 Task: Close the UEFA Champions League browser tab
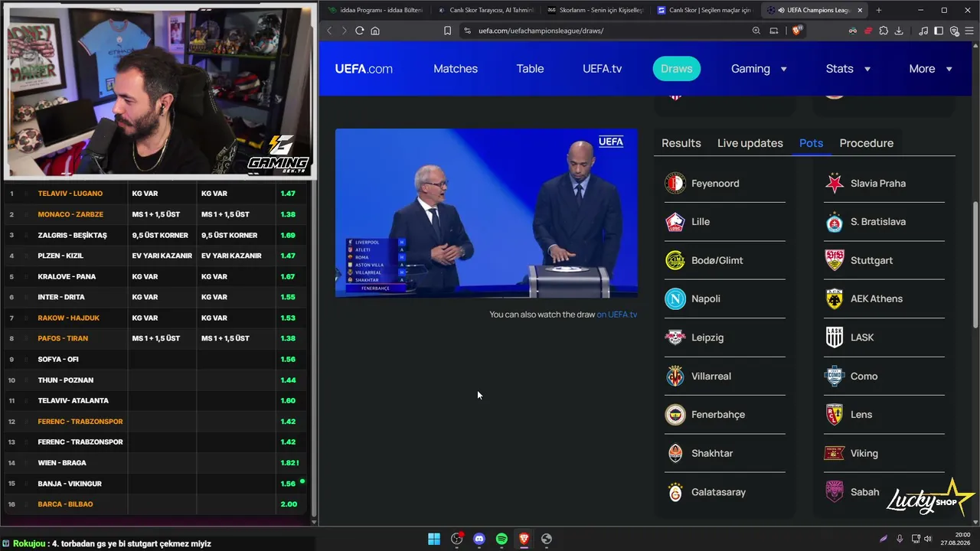(860, 10)
